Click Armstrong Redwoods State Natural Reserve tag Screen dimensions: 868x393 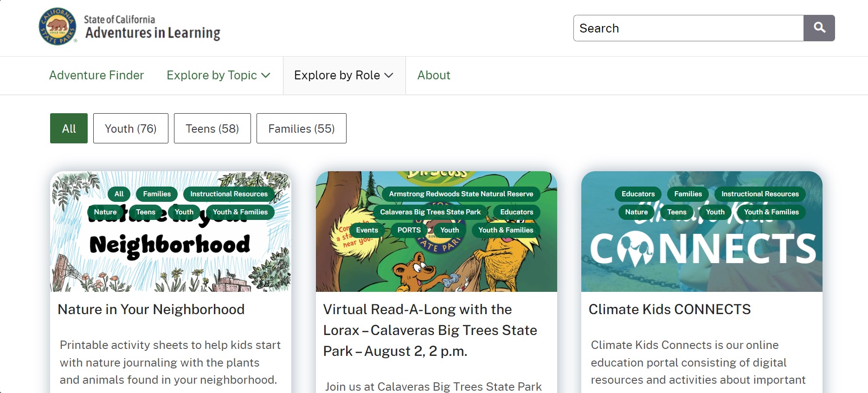461,194
